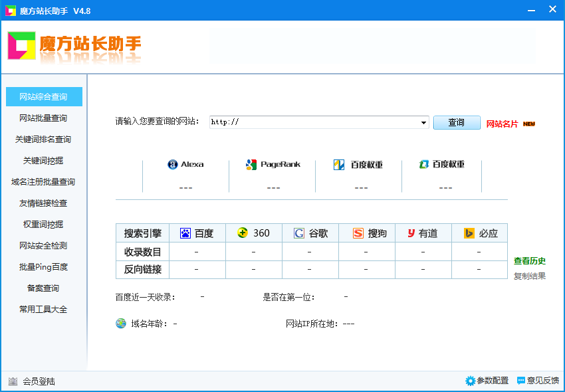This screenshot has height=392, width=565.
Task: Click the 360 search engine icon
Action: 243,233
